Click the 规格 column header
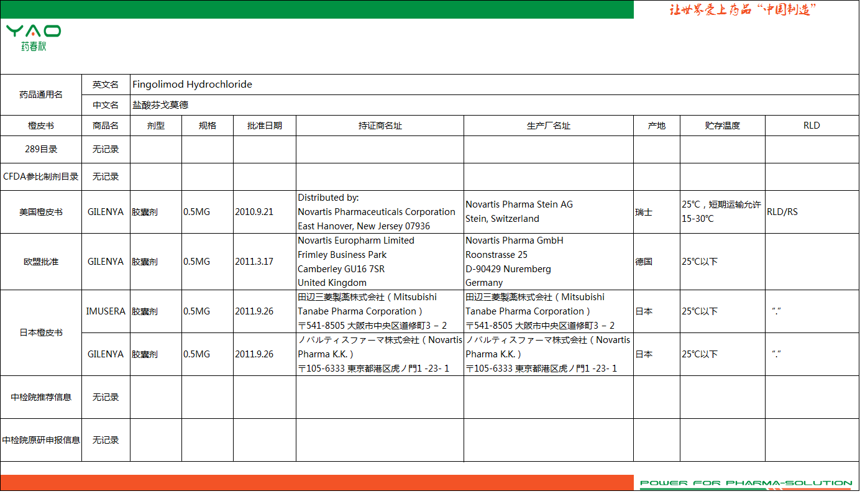Screen dimensions: 860x504 [208, 126]
